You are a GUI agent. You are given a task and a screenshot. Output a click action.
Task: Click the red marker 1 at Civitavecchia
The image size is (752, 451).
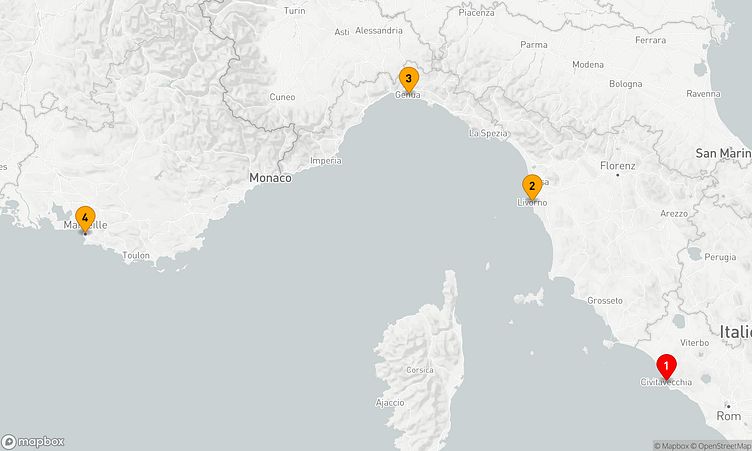tap(666, 367)
